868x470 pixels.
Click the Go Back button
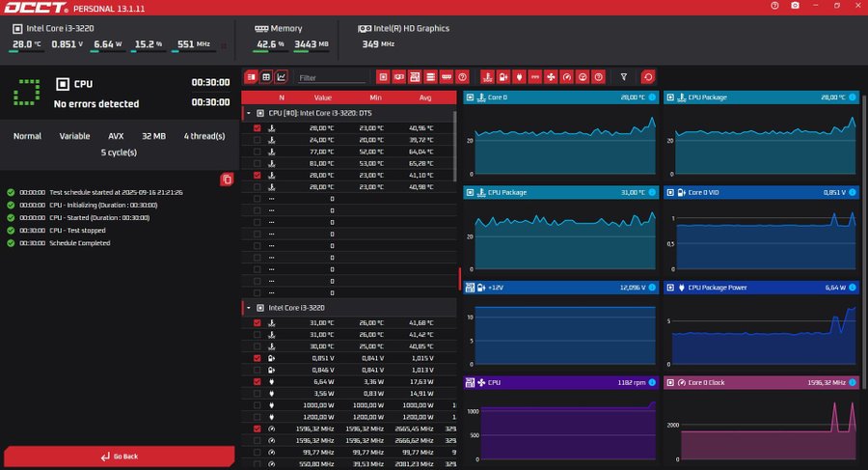(x=119, y=456)
